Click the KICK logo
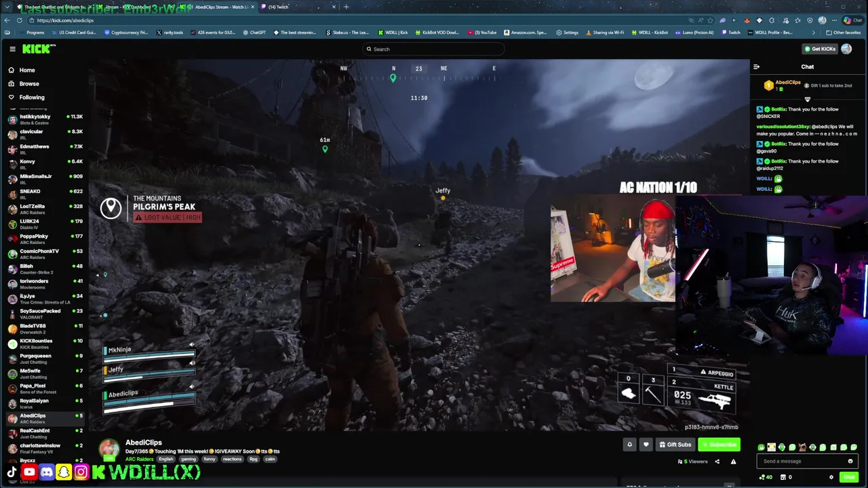Image resolution: width=868 pixels, height=488 pixels. pos(39,49)
